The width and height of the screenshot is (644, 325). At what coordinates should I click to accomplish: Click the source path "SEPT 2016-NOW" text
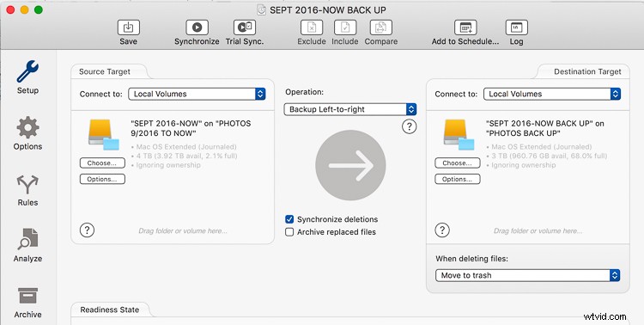tap(191, 128)
